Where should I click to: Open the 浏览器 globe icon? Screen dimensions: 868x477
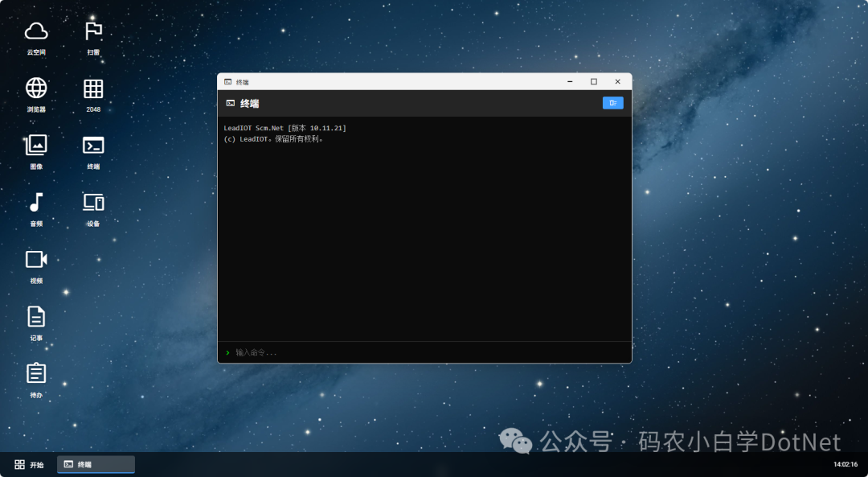[x=36, y=95]
